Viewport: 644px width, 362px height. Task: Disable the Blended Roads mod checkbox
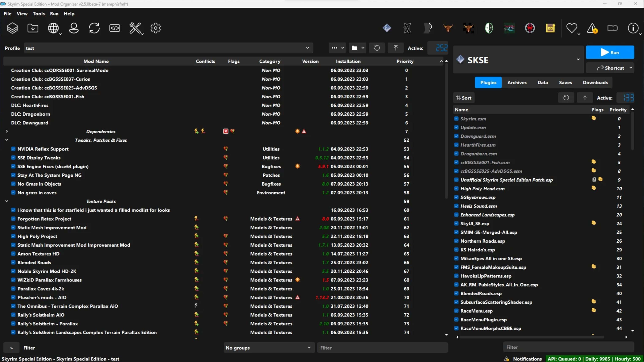coord(13,262)
